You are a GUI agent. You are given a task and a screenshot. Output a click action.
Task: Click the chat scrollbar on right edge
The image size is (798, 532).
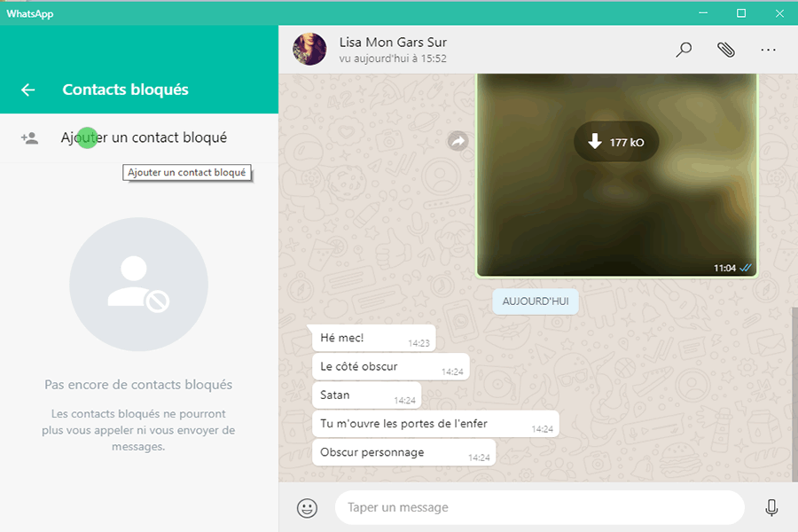794,390
